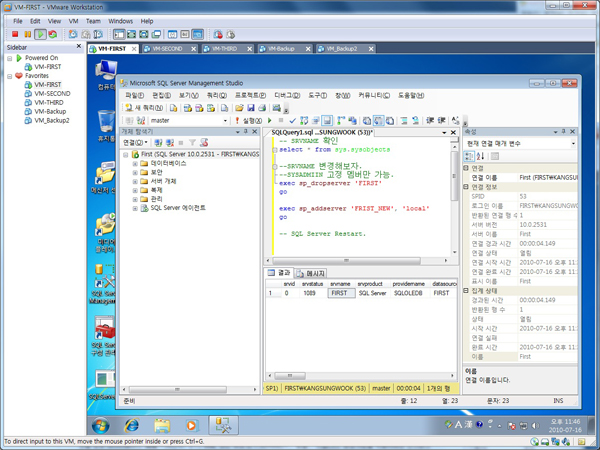The image size is (600, 450).
Task: Collapse the Favorites sidebar group
Action: (x=10, y=76)
